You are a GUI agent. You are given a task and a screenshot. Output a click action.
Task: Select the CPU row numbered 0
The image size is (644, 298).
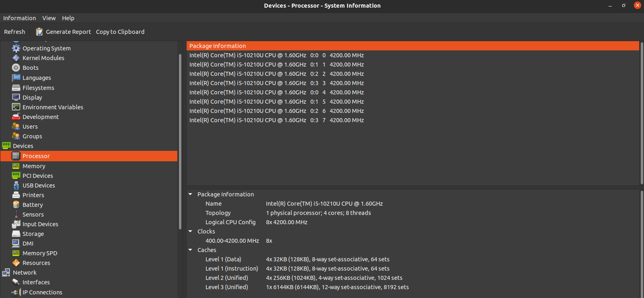click(x=413, y=55)
